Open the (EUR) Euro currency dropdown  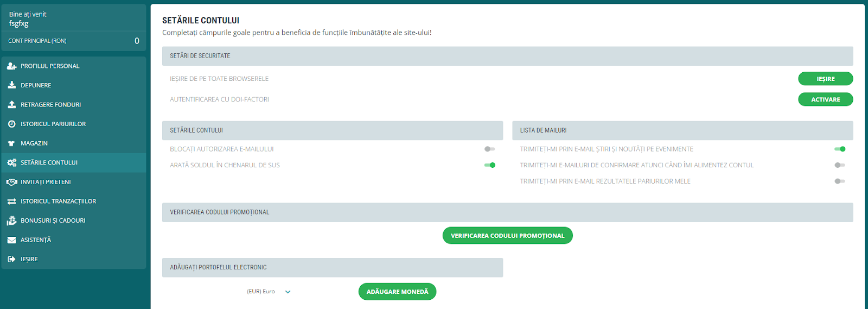[269, 292]
